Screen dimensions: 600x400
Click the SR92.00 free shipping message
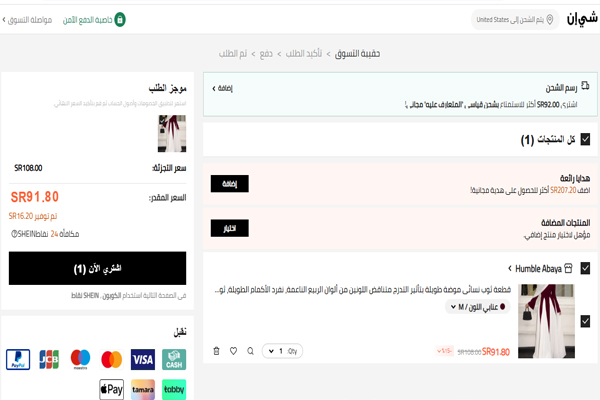pyautogui.click(x=491, y=104)
